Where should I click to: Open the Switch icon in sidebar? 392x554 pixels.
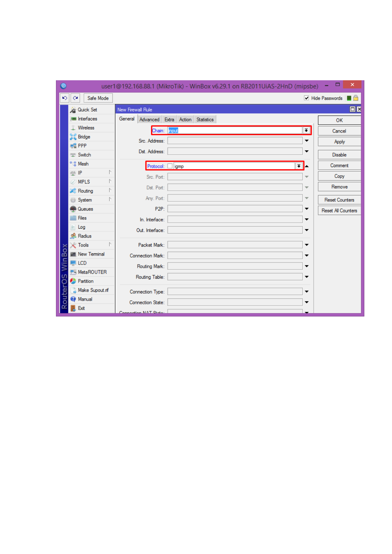click(73, 155)
